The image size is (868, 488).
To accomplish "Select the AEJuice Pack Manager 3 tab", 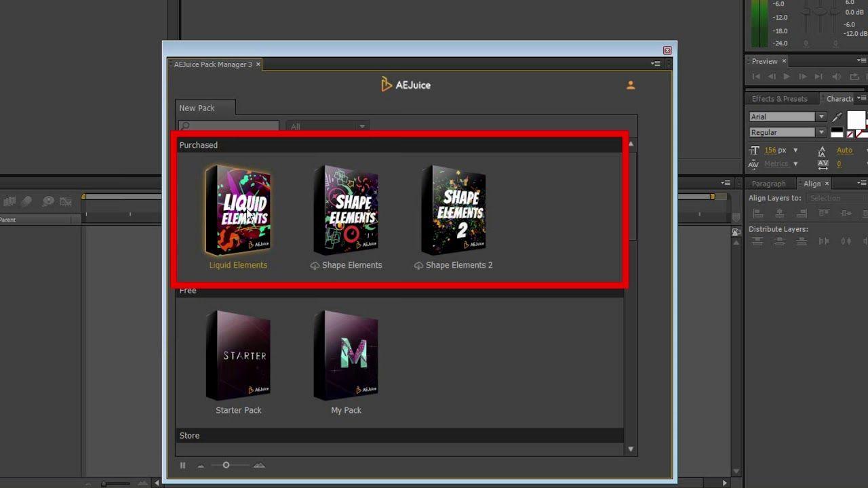I will pos(213,64).
